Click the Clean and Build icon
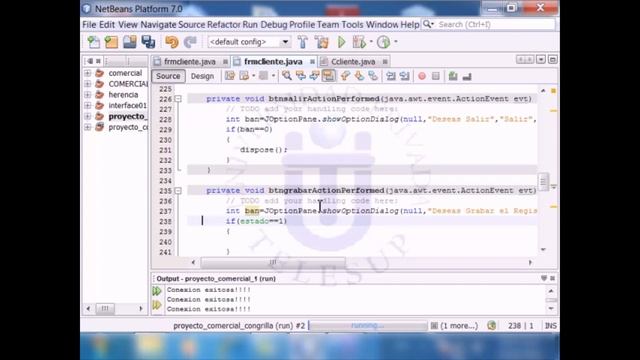640x360 pixels. point(322,42)
